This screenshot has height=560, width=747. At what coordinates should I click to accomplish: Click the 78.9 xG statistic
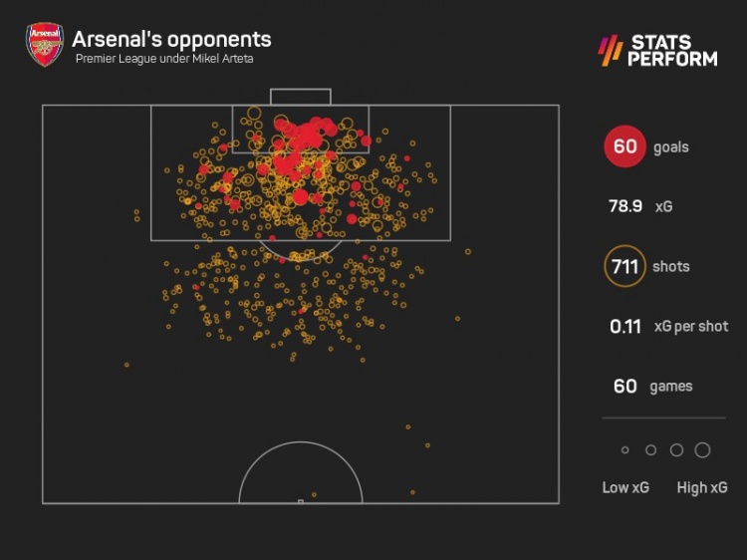(640, 206)
